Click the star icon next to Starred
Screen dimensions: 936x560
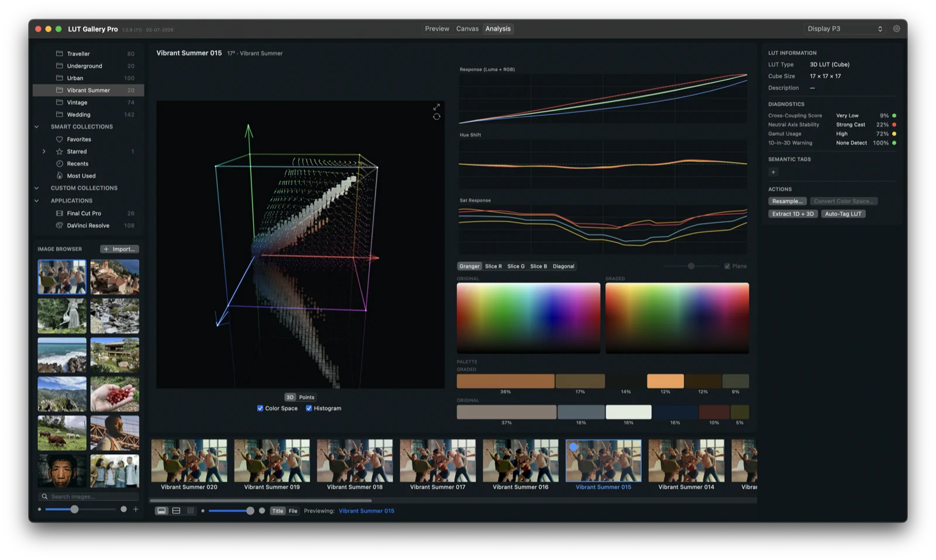point(59,151)
